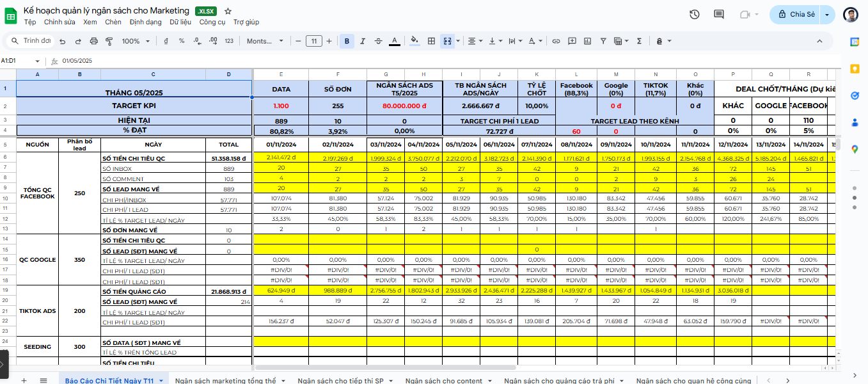Decrease decimal places icon

[198, 41]
